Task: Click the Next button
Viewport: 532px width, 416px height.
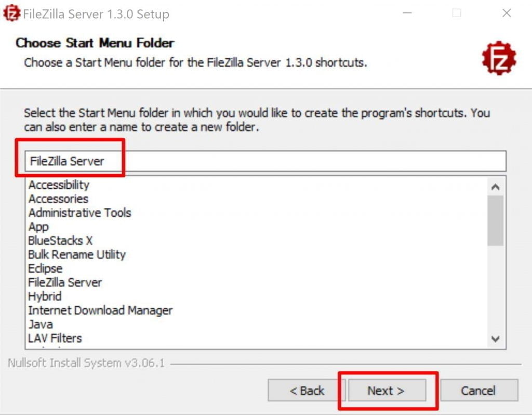Action: tap(386, 391)
